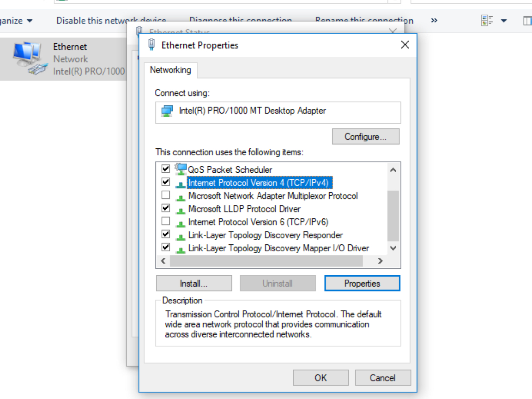Viewport: 532px width, 399px height.
Task: Click the QoS Packet Scheduler icon
Action: [181, 169]
